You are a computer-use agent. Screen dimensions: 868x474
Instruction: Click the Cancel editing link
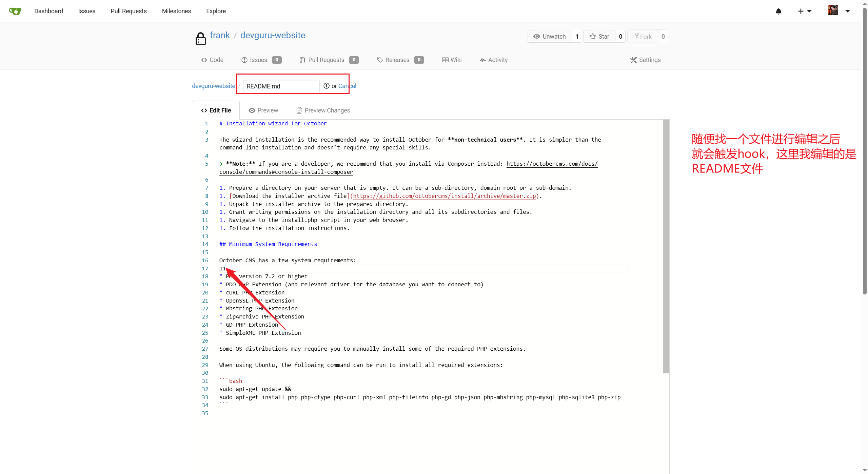[x=347, y=86]
